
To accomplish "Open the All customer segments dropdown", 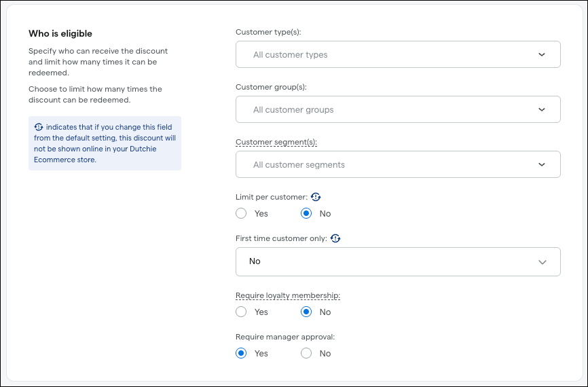I will click(398, 164).
